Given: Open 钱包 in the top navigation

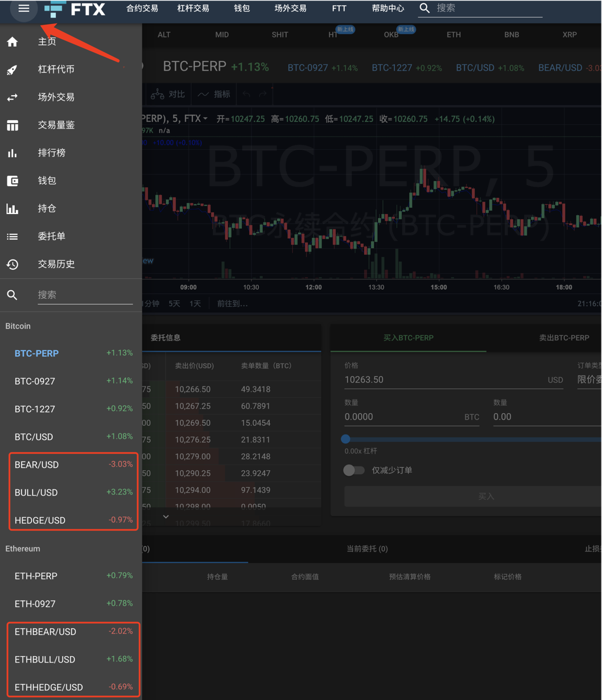Looking at the screenshot, I should [x=242, y=9].
